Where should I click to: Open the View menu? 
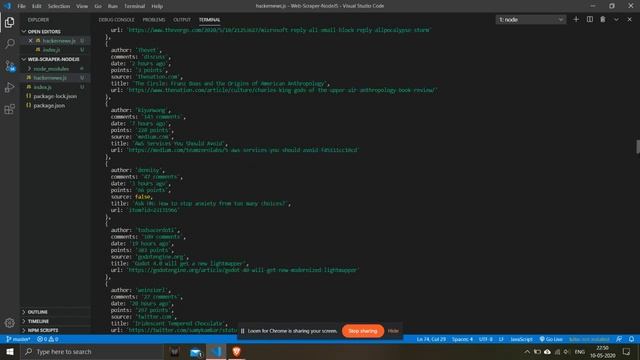coord(82,6)
